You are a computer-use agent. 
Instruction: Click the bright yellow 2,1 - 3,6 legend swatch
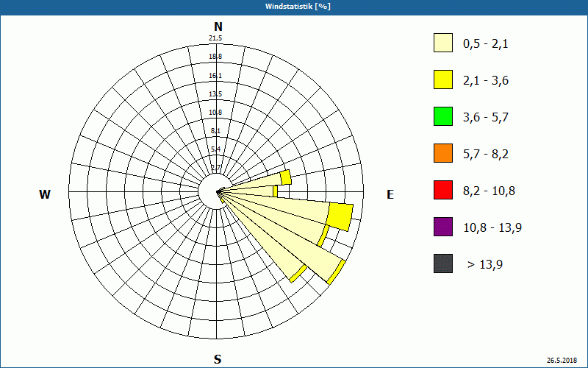tap(443, 79)
